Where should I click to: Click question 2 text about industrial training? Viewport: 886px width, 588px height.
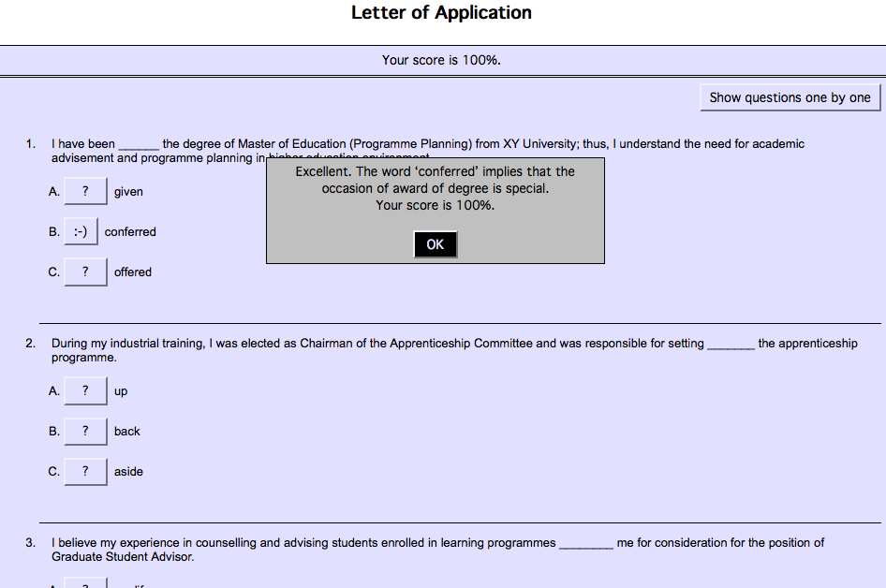coord(454,350)
